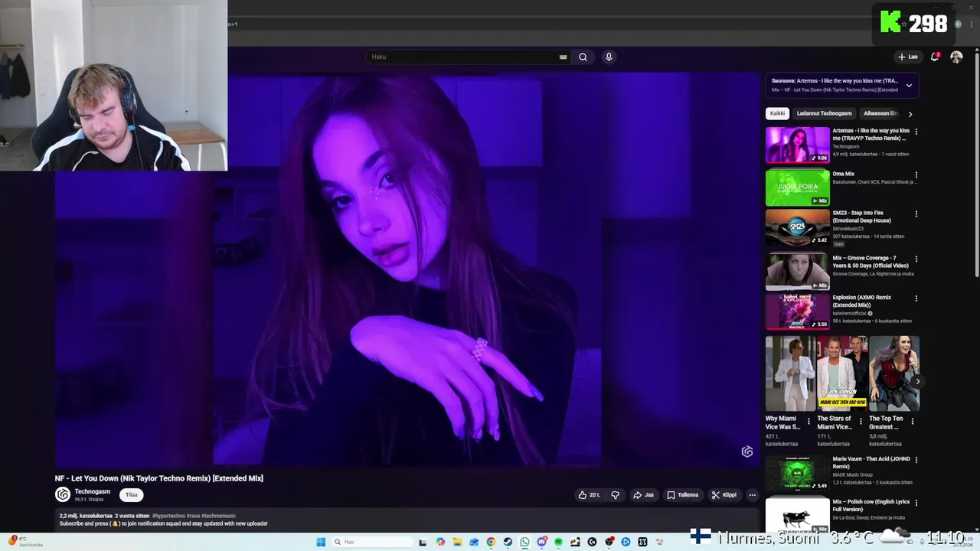The height and width of the screenshot is (551, 980).
Task: Click the main video player
Action: (x=407, y=269)
